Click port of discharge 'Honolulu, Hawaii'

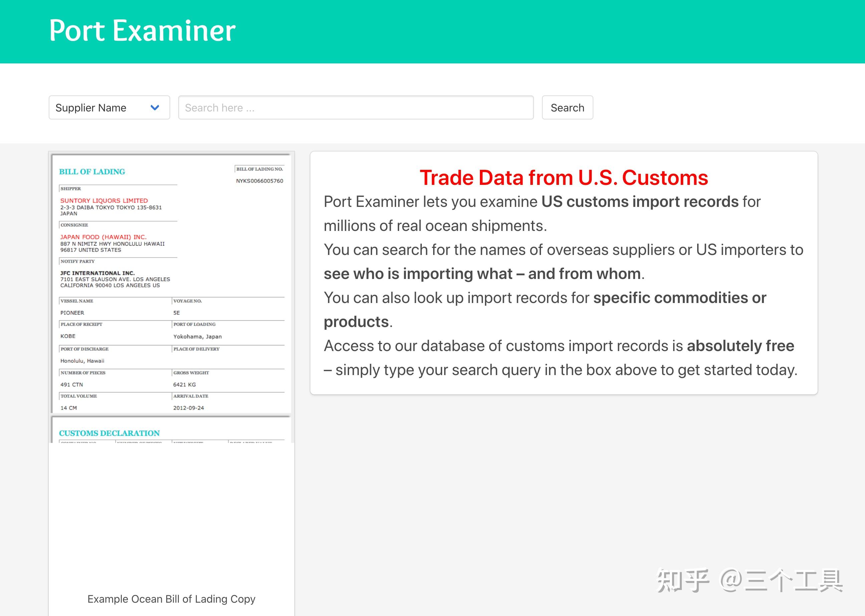(82, 361)
